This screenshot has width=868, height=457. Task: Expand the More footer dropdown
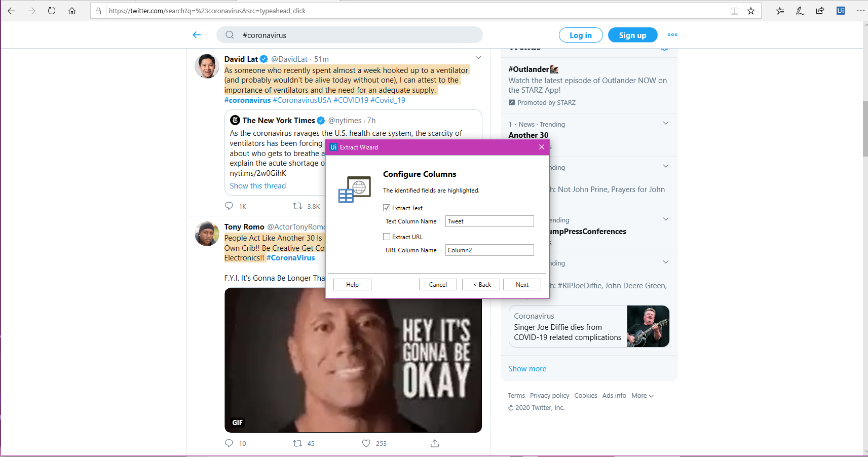coord(643,396)
